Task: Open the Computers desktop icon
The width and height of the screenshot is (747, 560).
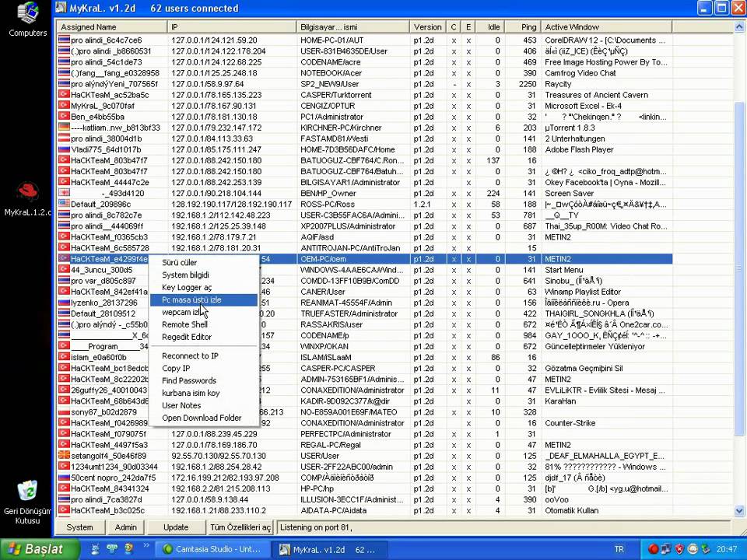Action: tap(28, 19)
